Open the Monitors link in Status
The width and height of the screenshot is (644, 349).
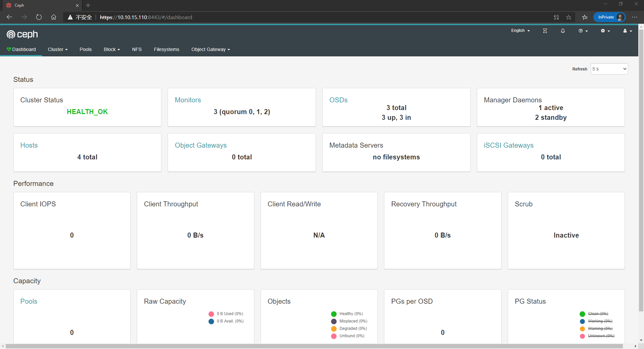tap(188, 100)
